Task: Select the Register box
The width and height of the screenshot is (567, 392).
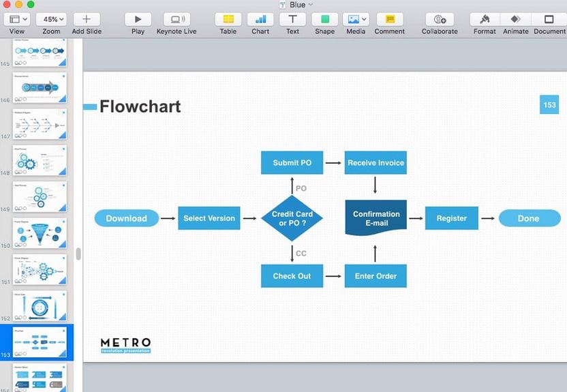Action: 452,218
